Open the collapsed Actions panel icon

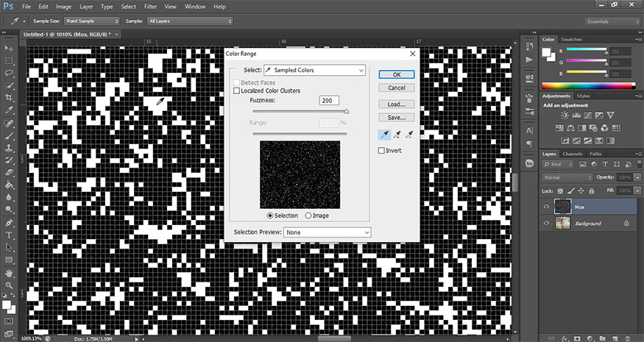(529, 60)
